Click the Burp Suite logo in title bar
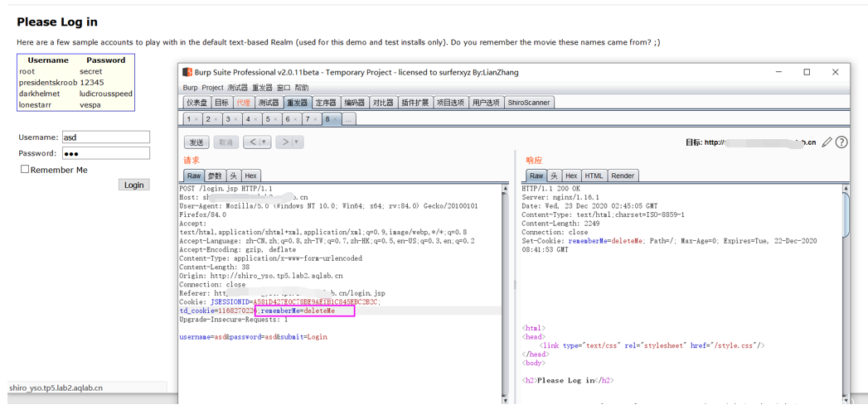Image resolution: width=868 pixels, height=419 pixels. pyautogui.click(x=187, y=72)
